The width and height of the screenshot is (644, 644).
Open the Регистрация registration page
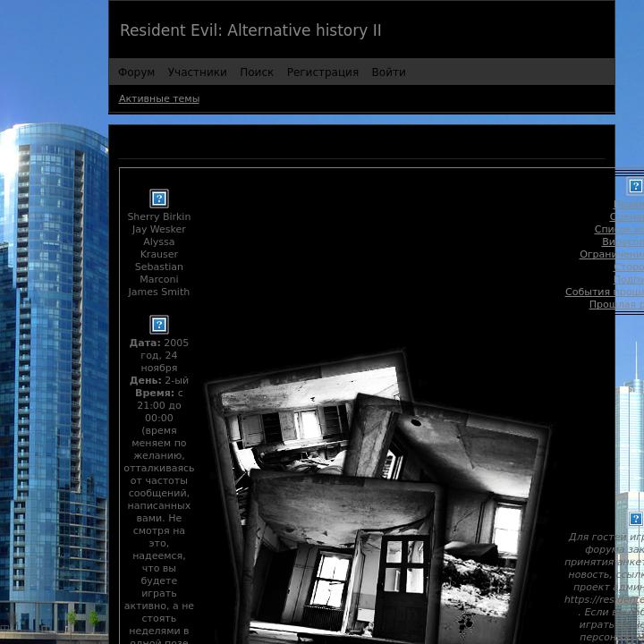coord(322,72)
